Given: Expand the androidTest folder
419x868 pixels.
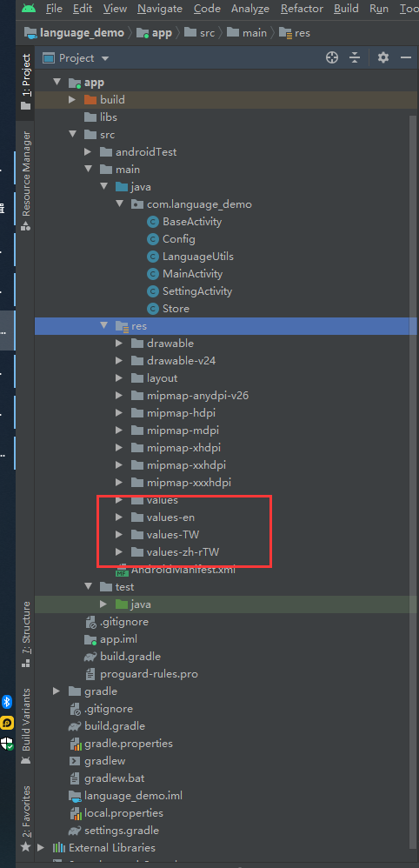Looking at the screenshot, I should 88,151.
